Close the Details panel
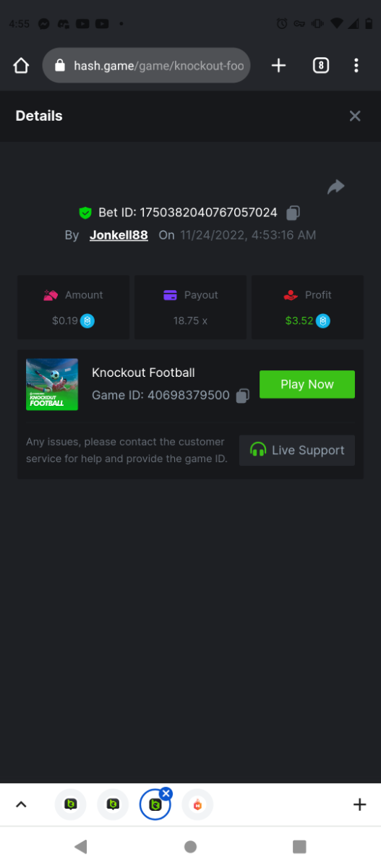 tap(355, 116)
